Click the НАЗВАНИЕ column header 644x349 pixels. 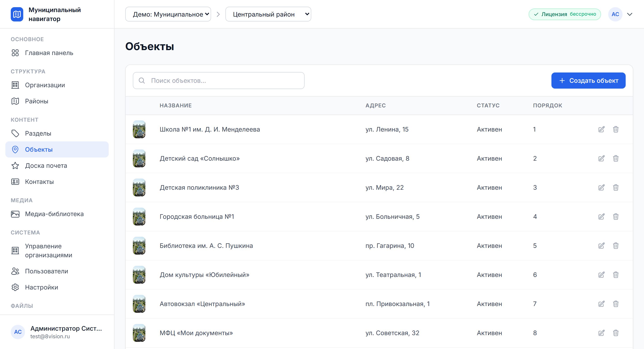click(176, 106)
